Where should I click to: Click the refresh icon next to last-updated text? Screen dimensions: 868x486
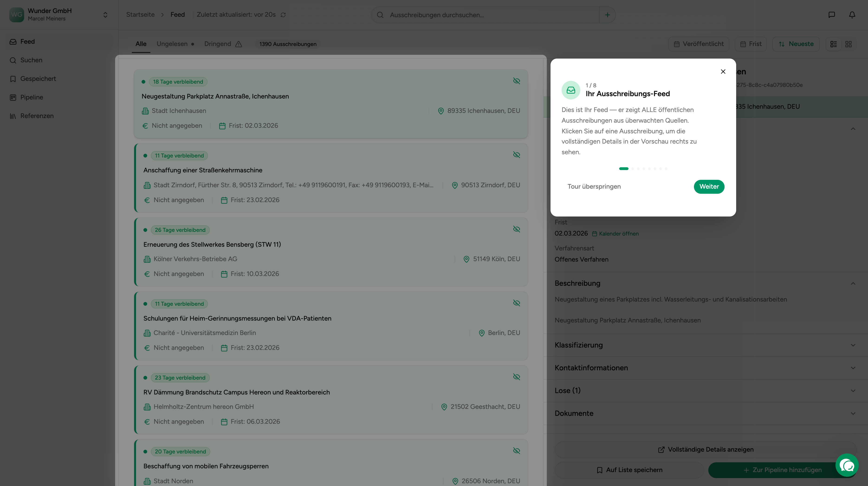(x=283, y=15)
